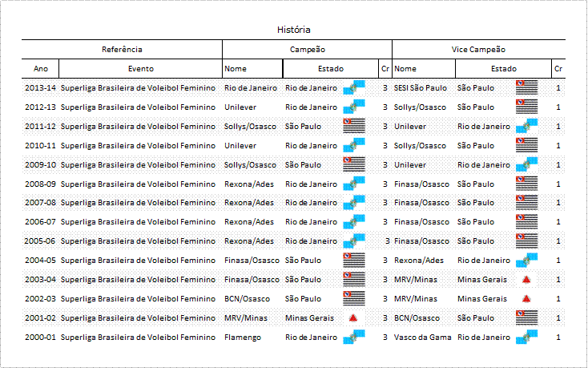Click the São Paulo flag in 2013-14 runner-up row
This screenshot has width=588, height=368.
point(526,87)
